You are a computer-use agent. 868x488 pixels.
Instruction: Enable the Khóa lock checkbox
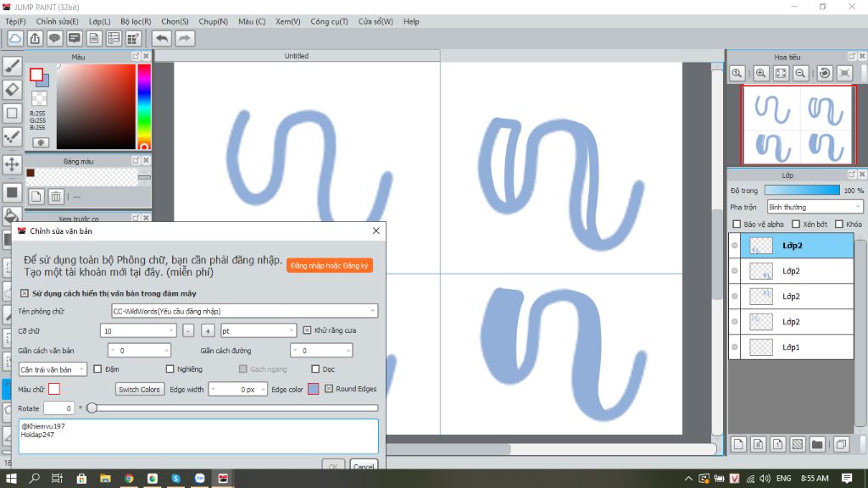tap(839, 224)
